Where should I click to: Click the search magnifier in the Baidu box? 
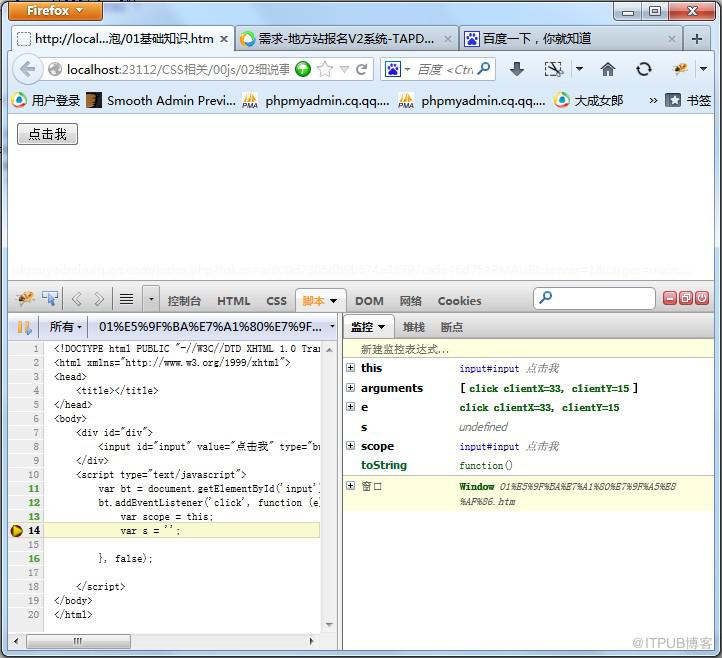483,69
